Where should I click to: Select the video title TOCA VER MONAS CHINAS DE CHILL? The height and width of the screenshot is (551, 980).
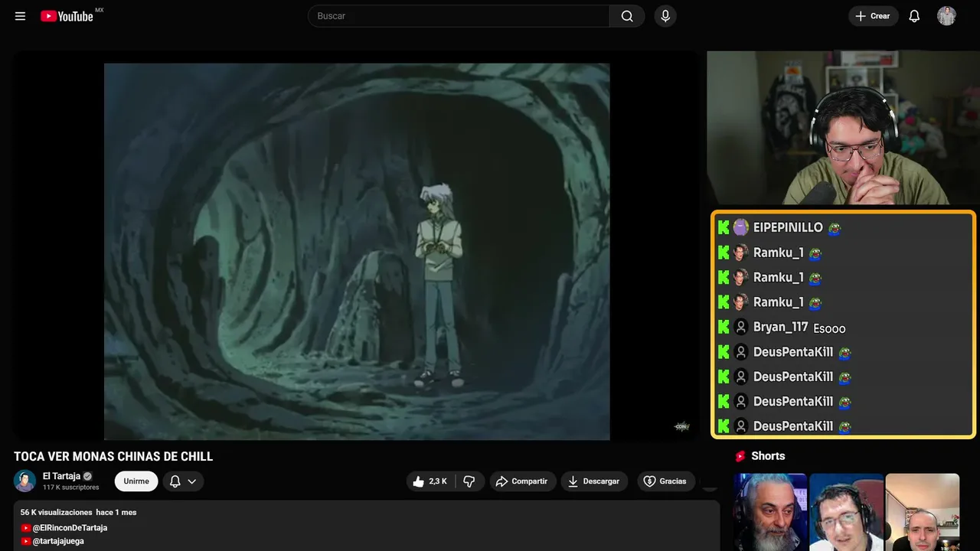point(113,457)
